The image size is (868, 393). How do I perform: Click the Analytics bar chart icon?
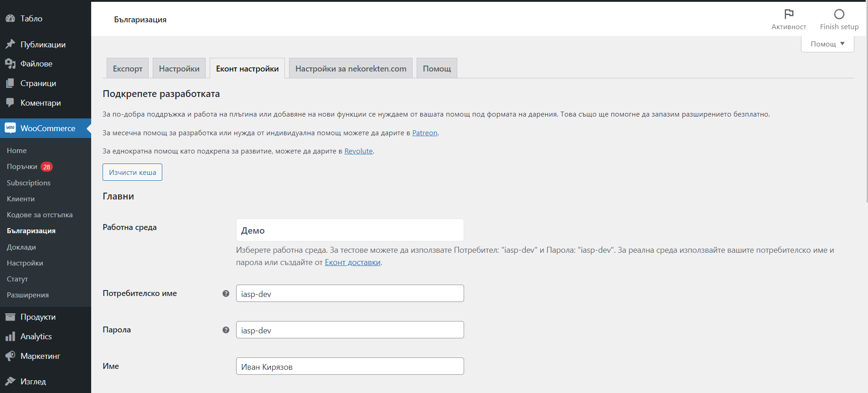[10, 337]
